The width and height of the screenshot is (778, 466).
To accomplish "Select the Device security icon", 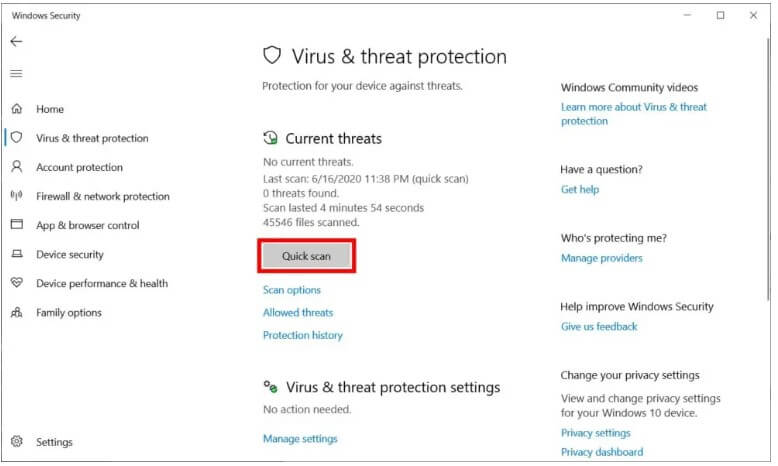I will (17, 254).
